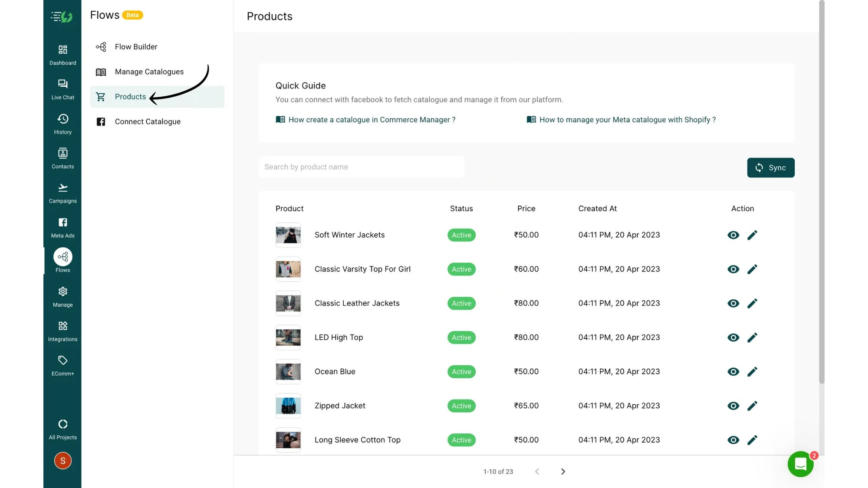
Task: Click the product name search field
Action: [362, 167]
